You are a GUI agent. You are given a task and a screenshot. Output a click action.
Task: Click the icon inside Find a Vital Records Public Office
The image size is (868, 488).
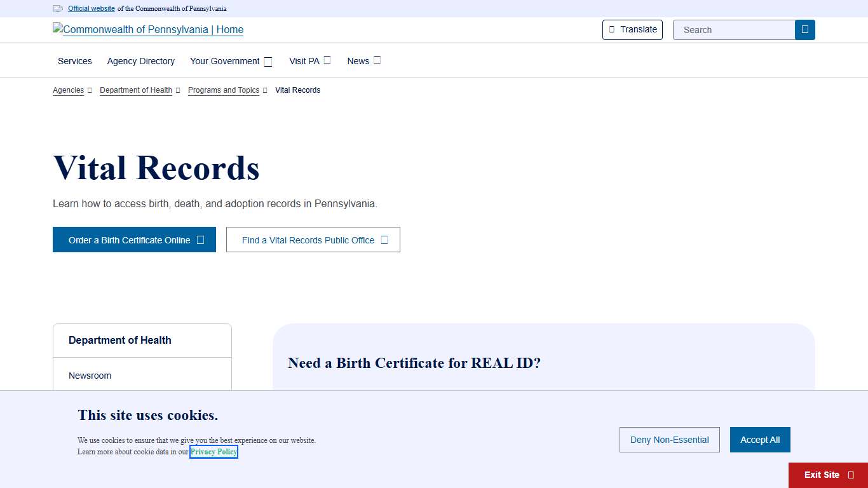coord(384,240)
